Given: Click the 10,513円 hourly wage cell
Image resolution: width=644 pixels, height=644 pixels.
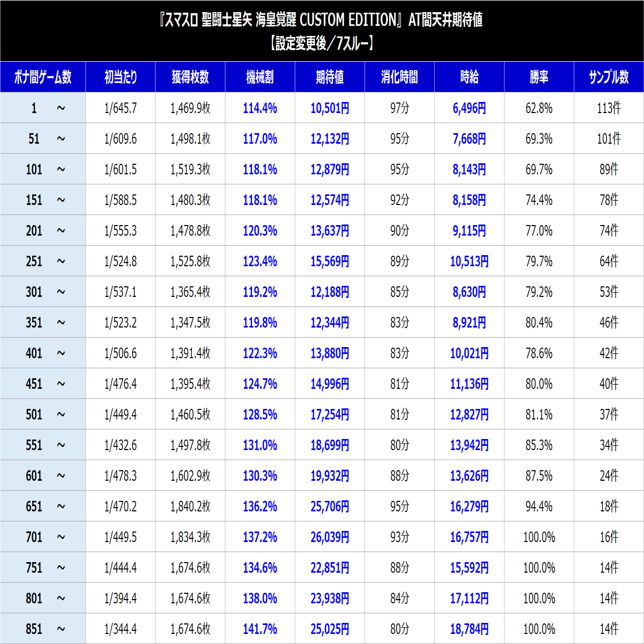Looking at the screenshot, I should click(469, 261).
